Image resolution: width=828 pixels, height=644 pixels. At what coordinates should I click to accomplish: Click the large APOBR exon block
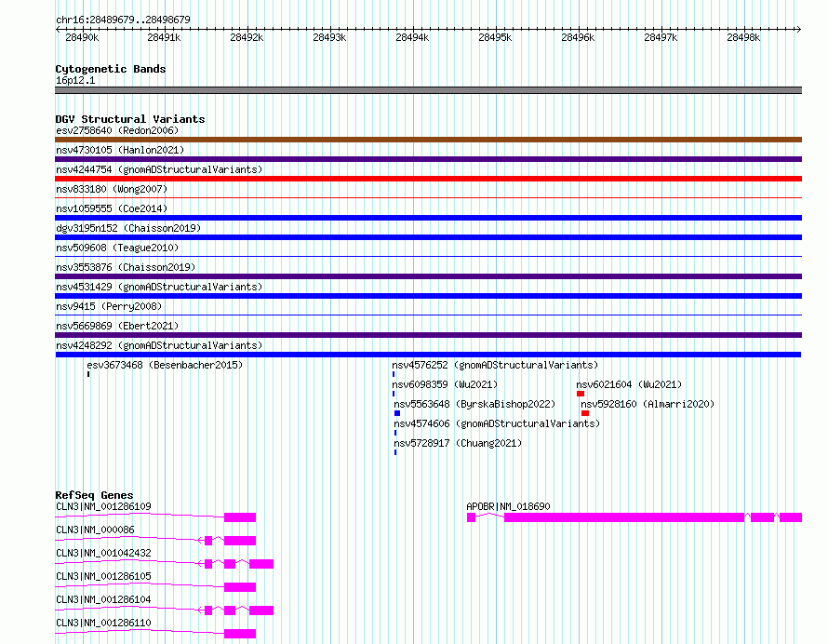click(624, 517)
